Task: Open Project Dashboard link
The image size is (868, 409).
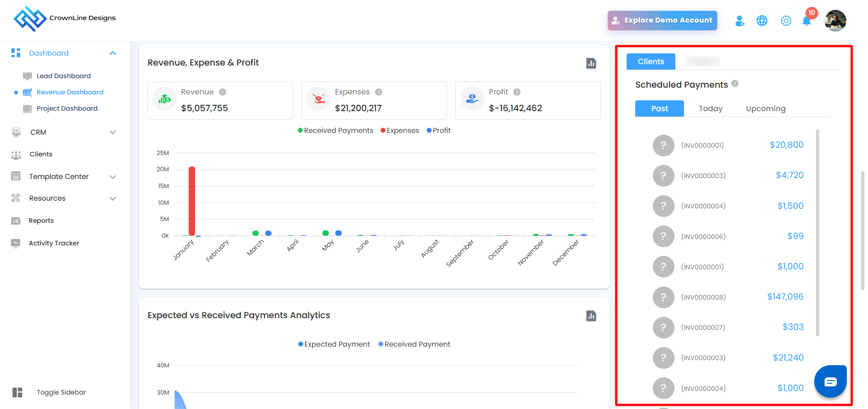Action: (x=67, y=108)
